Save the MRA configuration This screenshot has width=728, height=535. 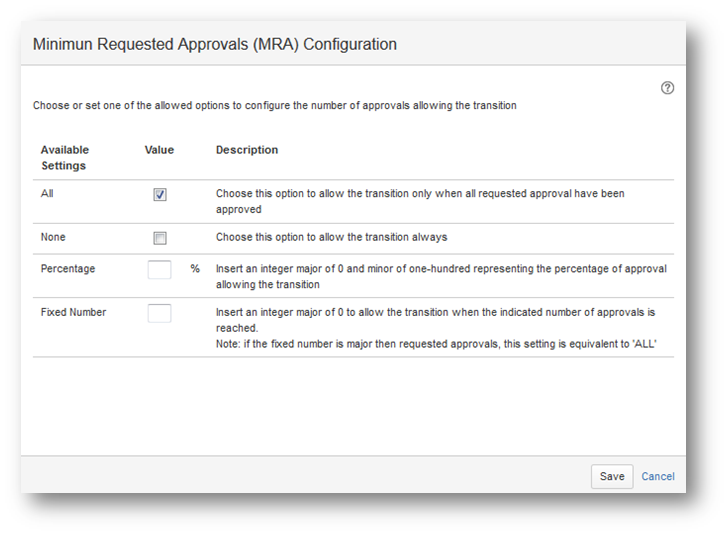point(611,477)
